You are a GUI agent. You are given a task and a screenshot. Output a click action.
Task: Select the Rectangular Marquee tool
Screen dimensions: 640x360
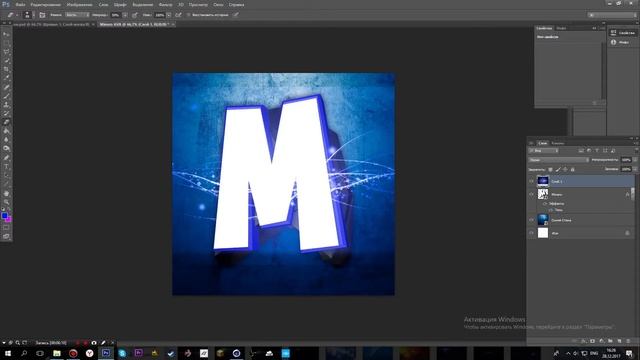point(6,43)
